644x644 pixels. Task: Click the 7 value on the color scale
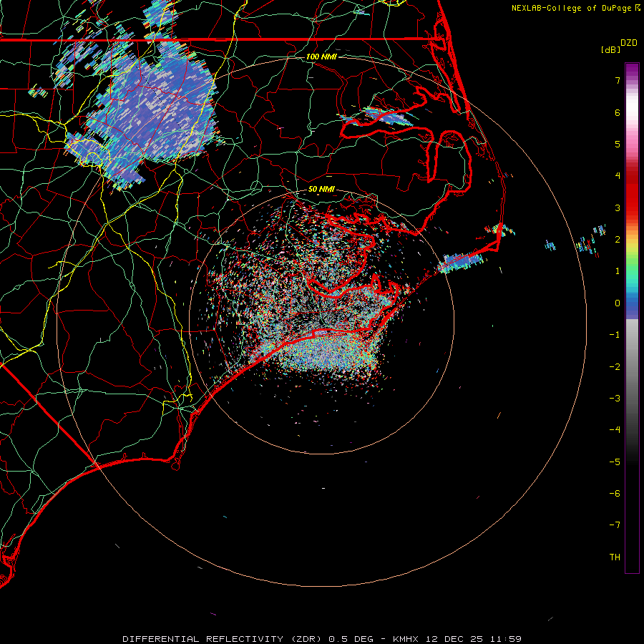tap(618, 80)
